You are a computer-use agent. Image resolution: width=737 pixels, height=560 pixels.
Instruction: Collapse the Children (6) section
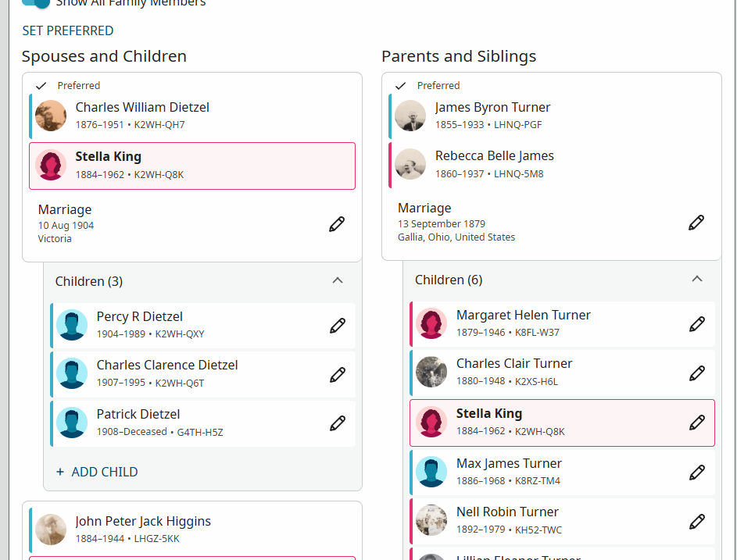tap(697, 279)
